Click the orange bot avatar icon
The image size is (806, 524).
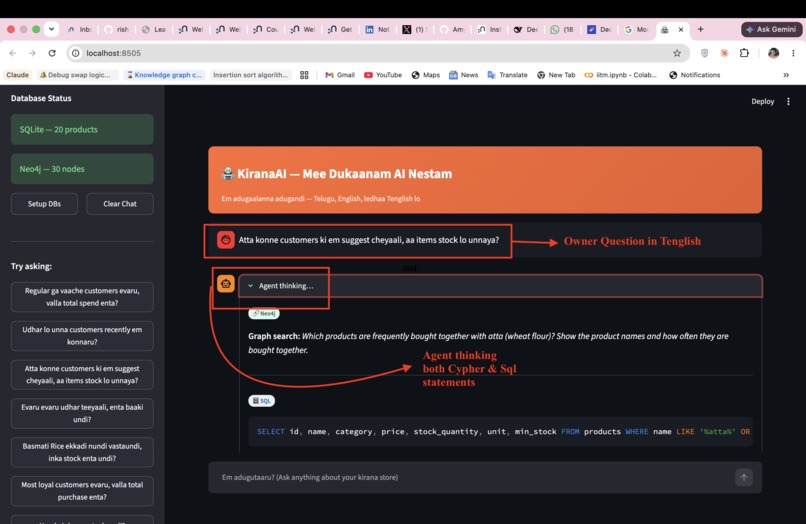click(x=226, y=283)
